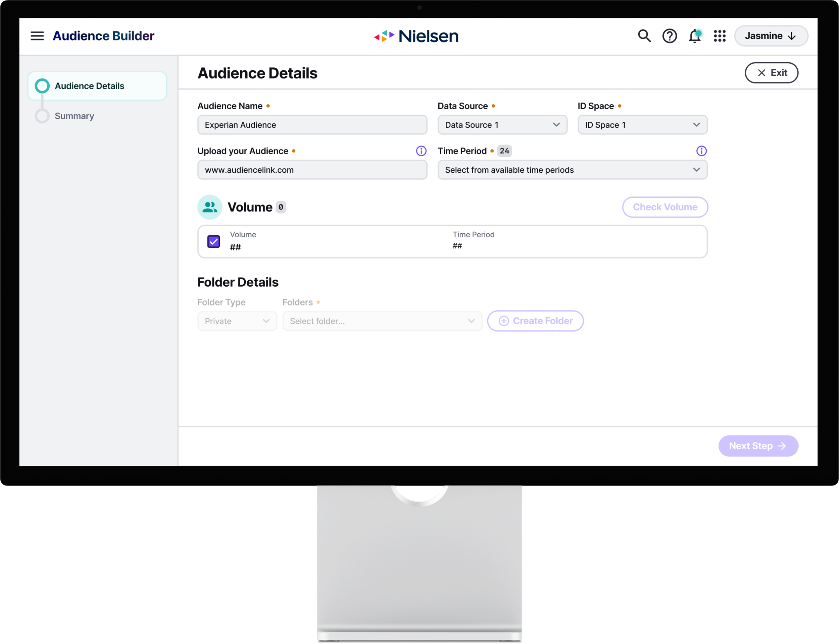Open available time periods dropdown
The height and width of the screenshot is (644, 839).
coord(572,170)
